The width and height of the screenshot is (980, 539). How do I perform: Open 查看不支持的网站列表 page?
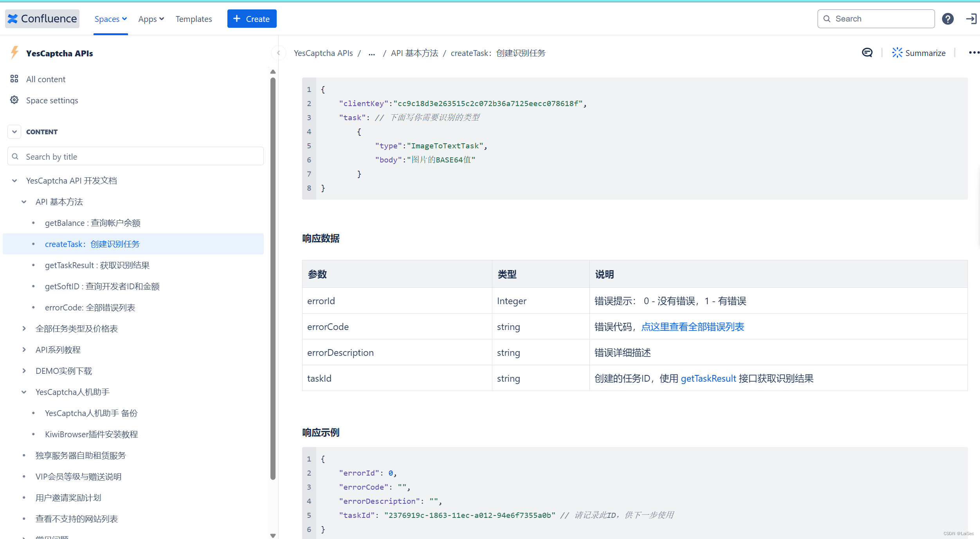coord(76,519)
